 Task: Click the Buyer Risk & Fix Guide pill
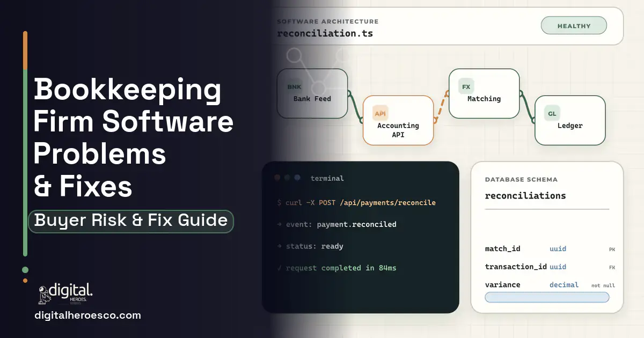(x=131, y=221)
